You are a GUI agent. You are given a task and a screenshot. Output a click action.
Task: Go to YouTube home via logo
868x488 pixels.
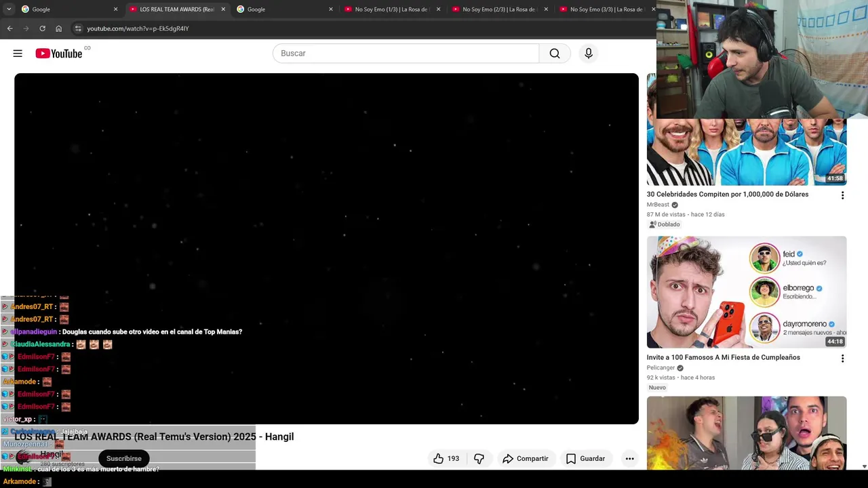[59, 54]
